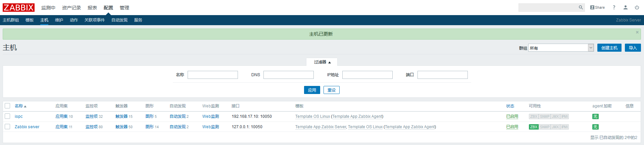Viewport: 644px width, 145px height.
Task: Open the 管理 menu
Action: tap(125, 8)
